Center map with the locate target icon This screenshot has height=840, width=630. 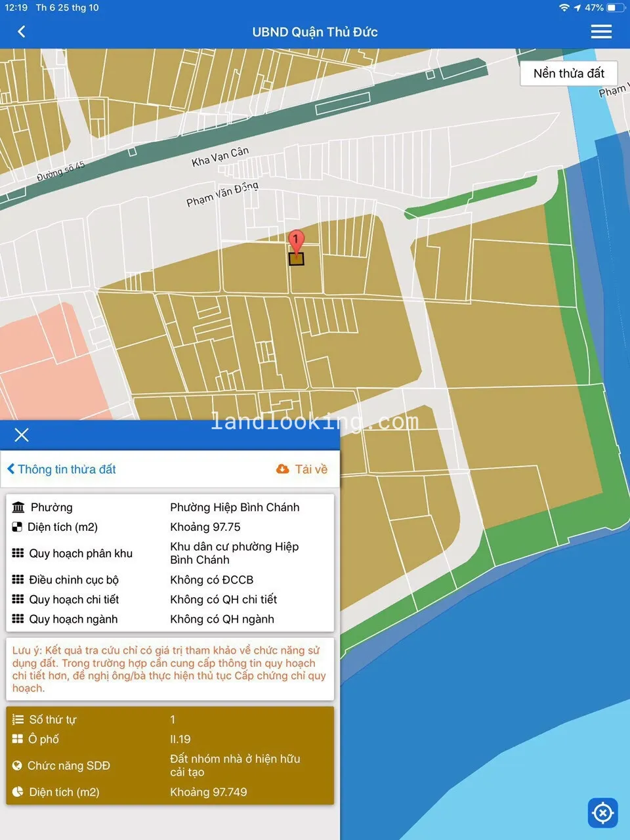coord(602,814)
